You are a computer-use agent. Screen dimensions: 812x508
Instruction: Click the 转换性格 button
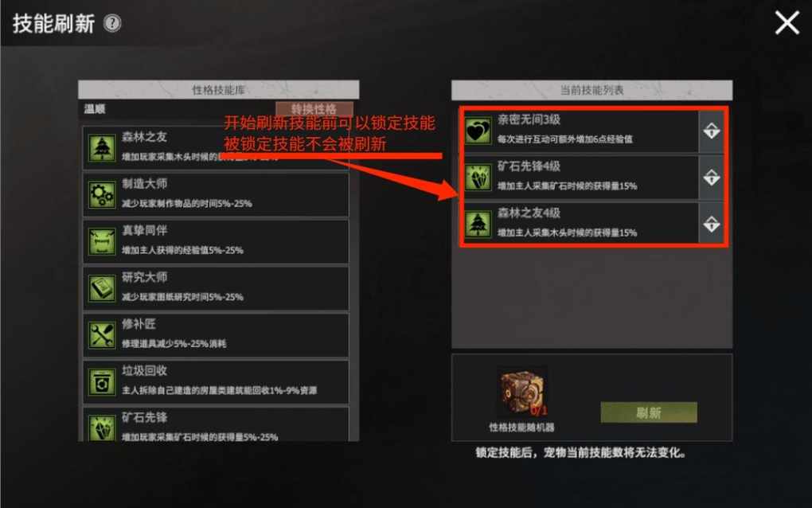(314, 109)
